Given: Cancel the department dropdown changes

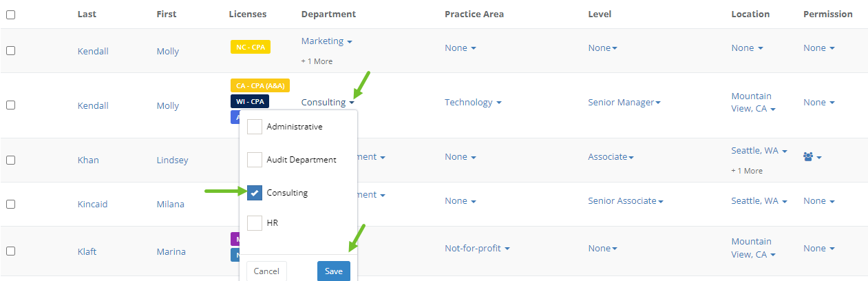Looking at the screenshot, I should tap(266, 271).
